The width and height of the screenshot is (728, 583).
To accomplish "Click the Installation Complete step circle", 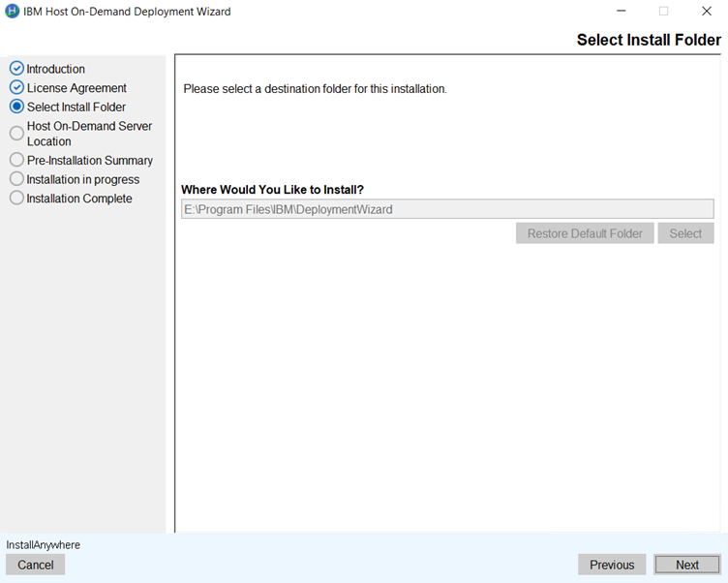I will [16, 199].
